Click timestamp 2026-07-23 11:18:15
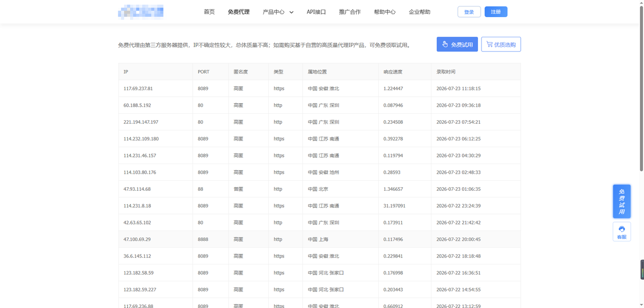 point(458,89)
